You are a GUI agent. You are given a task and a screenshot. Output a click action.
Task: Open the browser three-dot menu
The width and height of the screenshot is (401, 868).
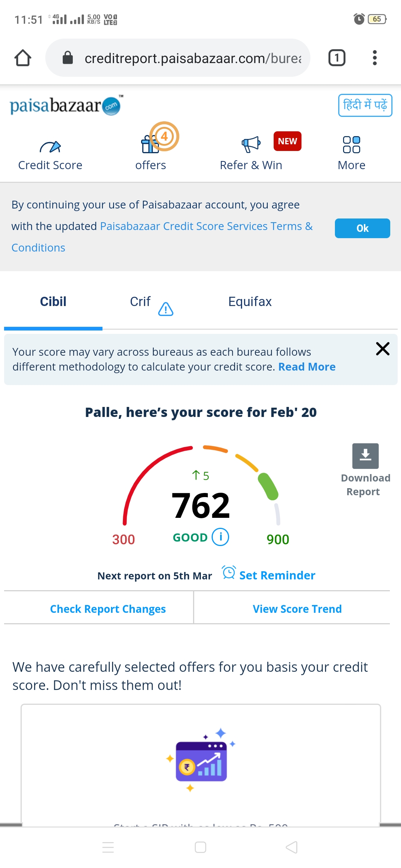coord(375,58)
